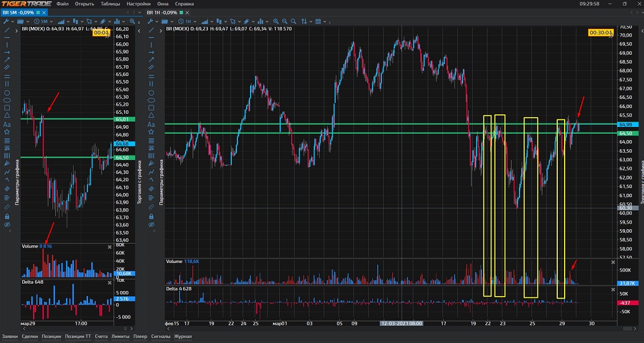Open the Таблицы menu
The image size is (644, 343).
(x=111, y=3)
